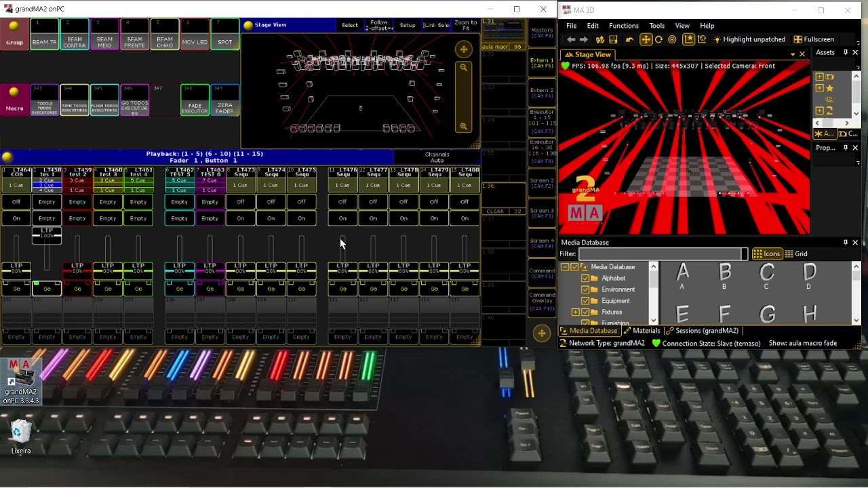Click the back arrow in MA 3D toolbar
The image size is (868, 488).
pos(571,39)
